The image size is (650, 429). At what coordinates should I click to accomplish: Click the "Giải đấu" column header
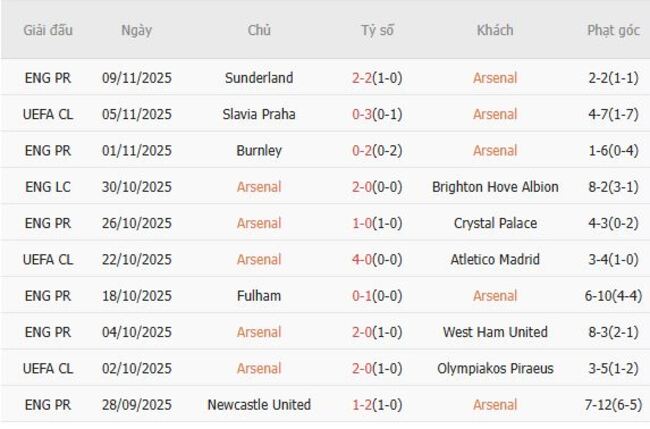click(48, 30)
